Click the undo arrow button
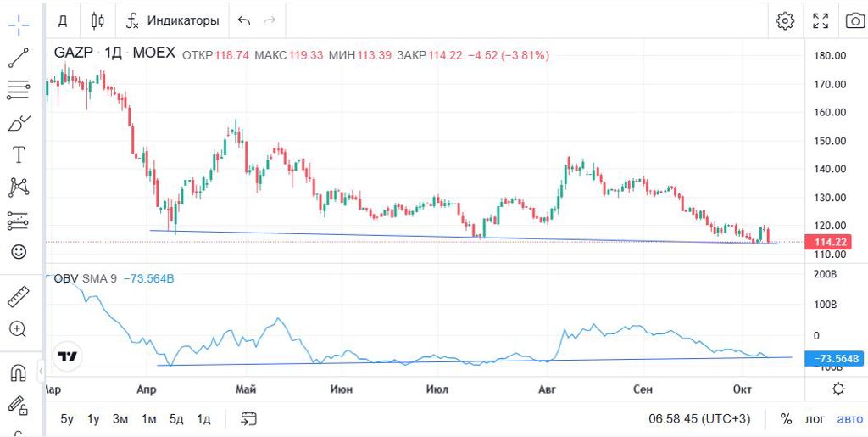This screenshot has height=437, width=868. (x=244, y=20)
